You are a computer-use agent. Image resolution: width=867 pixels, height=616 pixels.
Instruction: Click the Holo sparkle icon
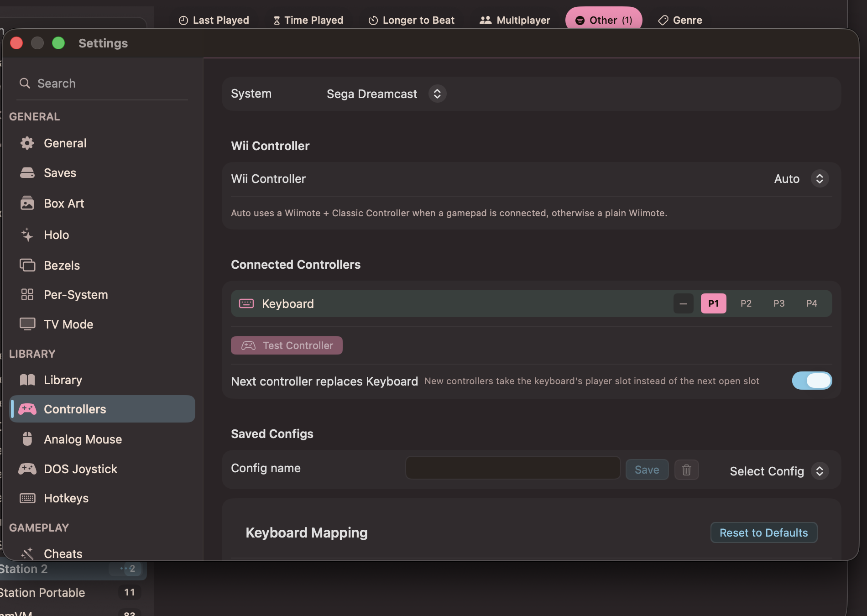point(27,235)
